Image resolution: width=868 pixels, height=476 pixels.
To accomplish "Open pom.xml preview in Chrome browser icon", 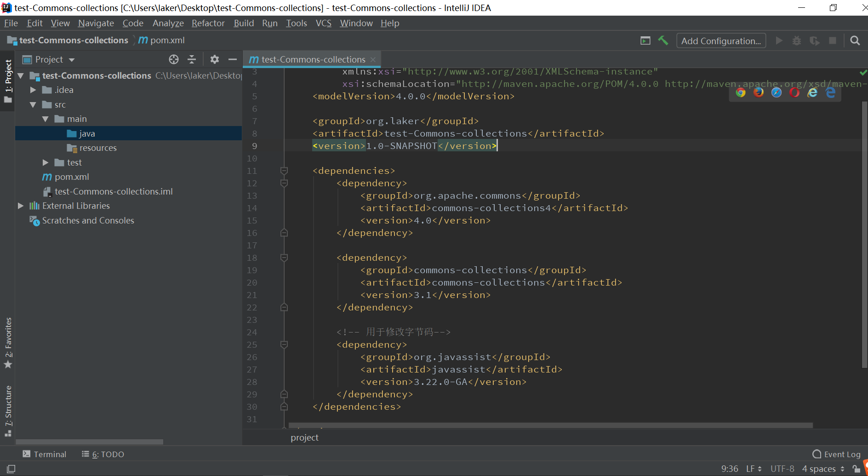I will (740, 92).
